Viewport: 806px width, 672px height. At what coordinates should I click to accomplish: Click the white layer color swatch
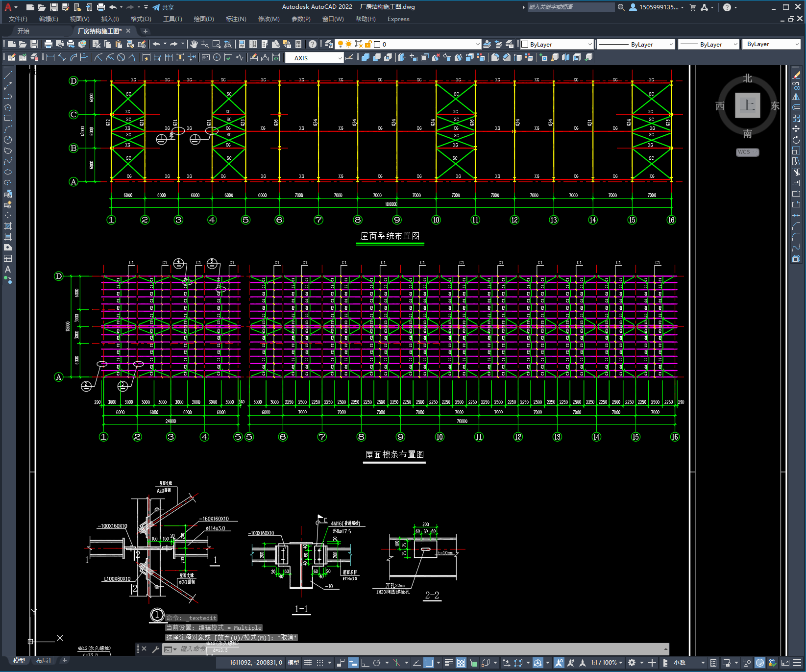[x=377, y=44]
